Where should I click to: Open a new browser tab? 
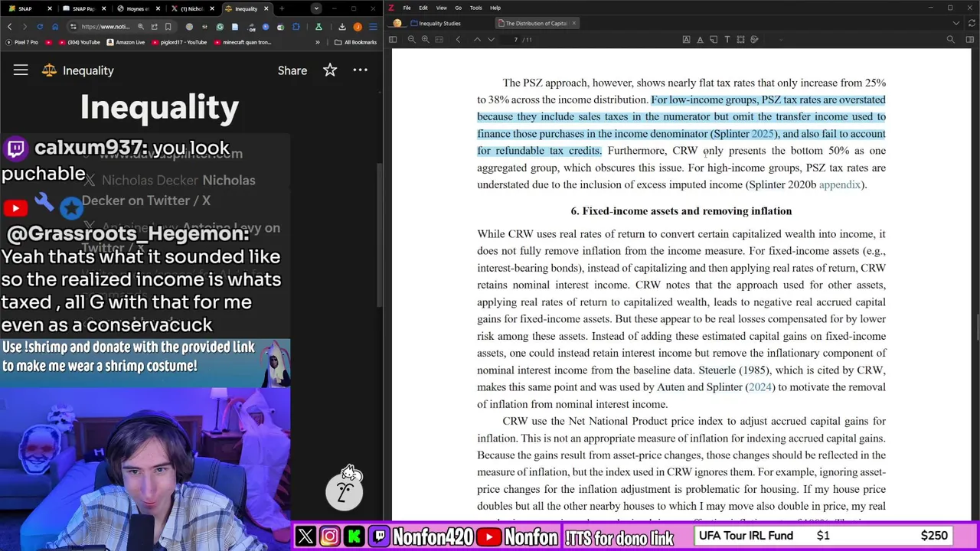pos(282,8)
